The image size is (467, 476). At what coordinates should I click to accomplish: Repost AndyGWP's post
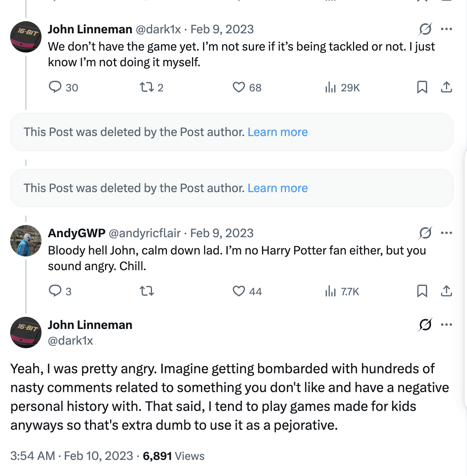[x=147, y=291]
